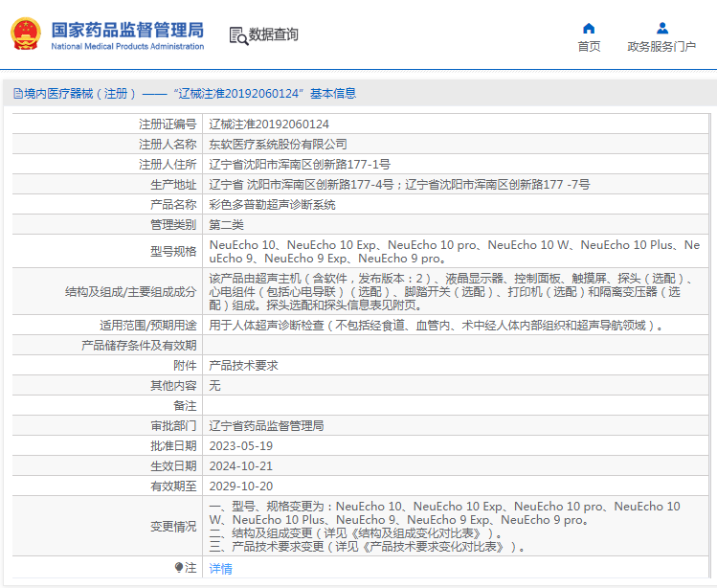Screen dimensions: 717x588
Task: Click the 生效日期 label
Action: [173, 466]
